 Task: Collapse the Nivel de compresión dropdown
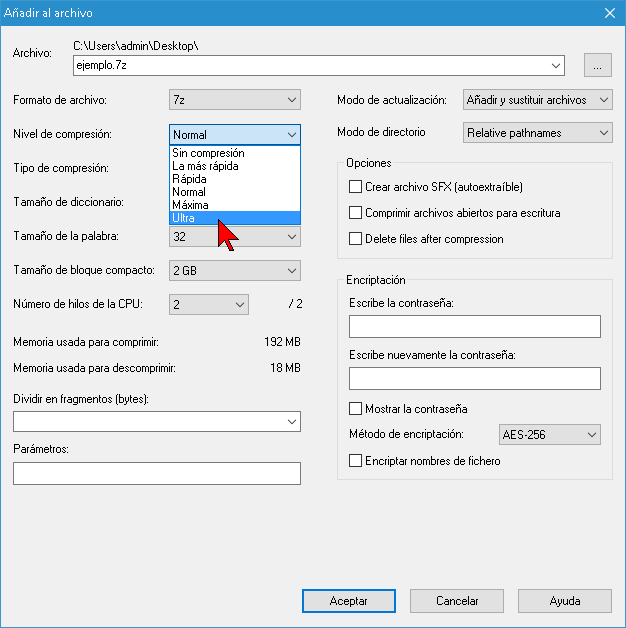tap(235, 135)
